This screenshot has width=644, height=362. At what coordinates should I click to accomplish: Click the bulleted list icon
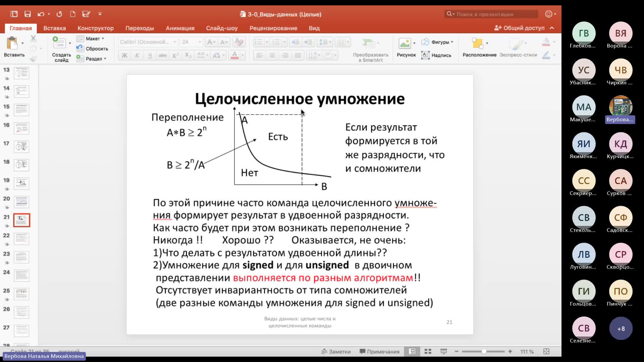tap(258, 42)
